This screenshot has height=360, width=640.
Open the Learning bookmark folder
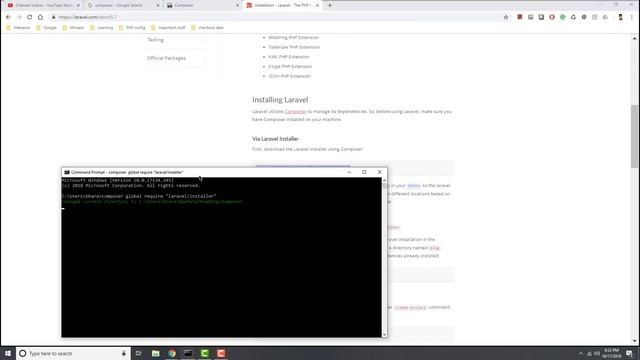pos(101,28)
